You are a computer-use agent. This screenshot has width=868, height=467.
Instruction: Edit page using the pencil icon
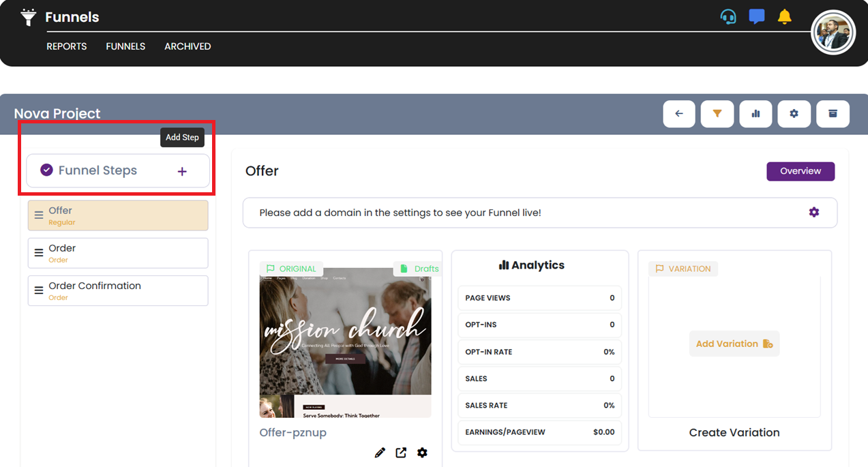coord(380,453)
